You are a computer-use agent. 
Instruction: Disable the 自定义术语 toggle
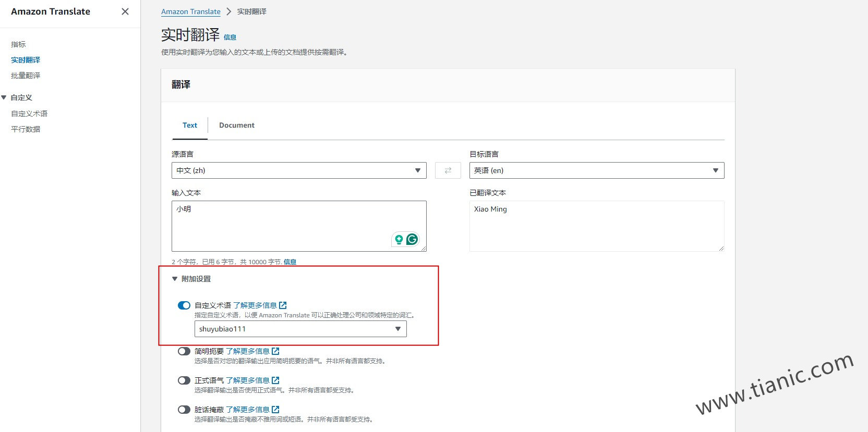coord(184,305)
